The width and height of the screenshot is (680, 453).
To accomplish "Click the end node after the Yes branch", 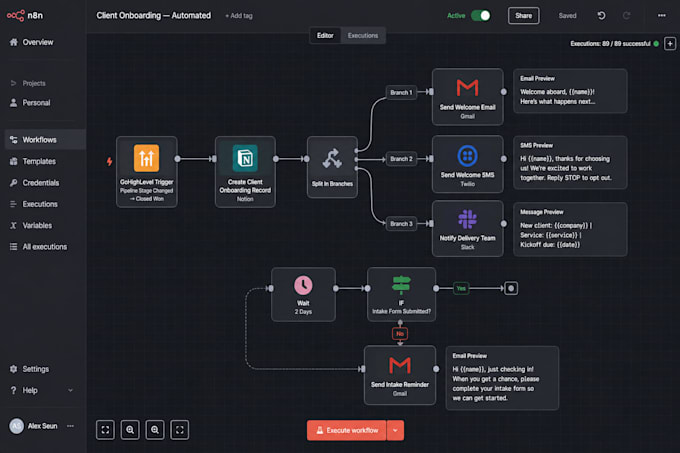I will (x=511, y=288).
